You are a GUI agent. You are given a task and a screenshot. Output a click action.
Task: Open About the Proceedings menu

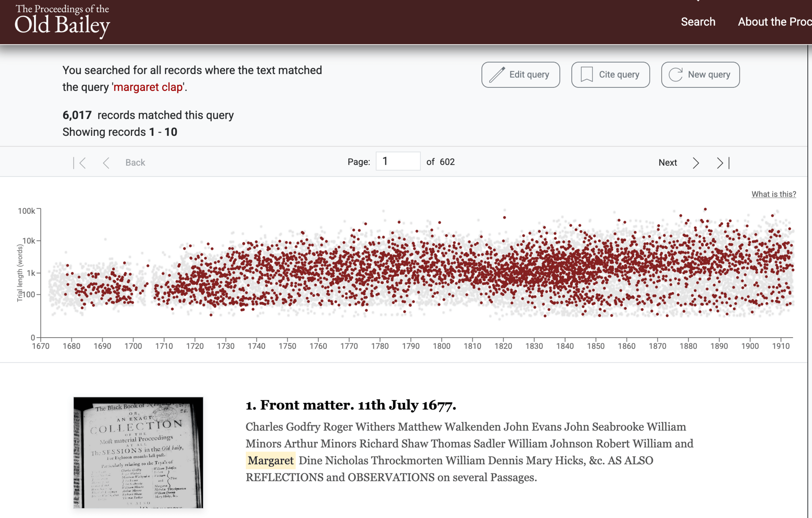pos(774,22)
